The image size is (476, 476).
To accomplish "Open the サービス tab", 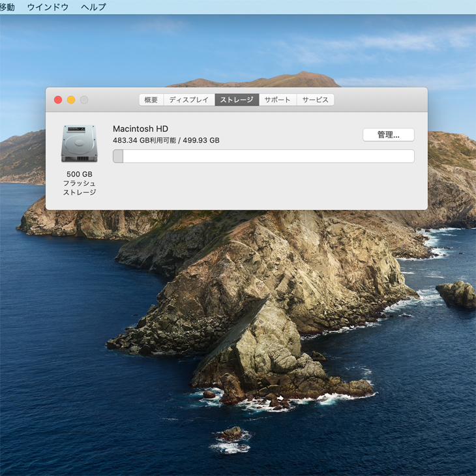I will 315,100.
